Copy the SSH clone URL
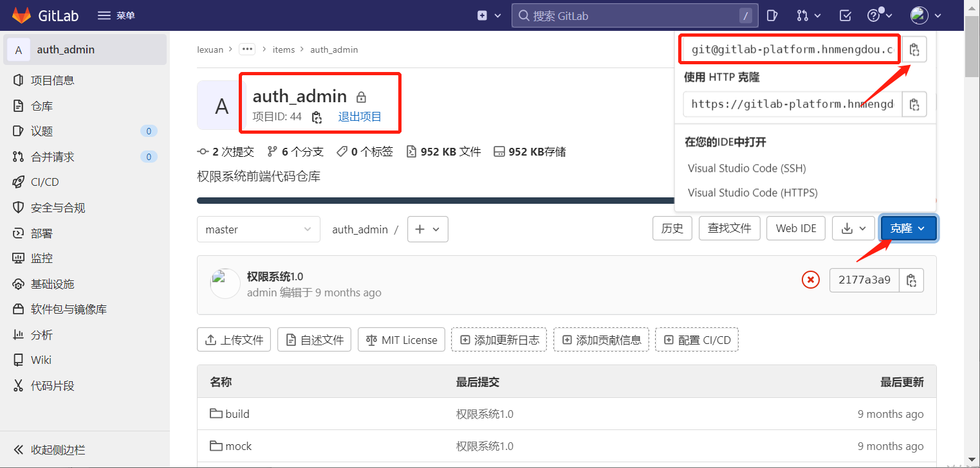Image resolution: width=980 pixels, height=468 pixels. click(914, 50)
